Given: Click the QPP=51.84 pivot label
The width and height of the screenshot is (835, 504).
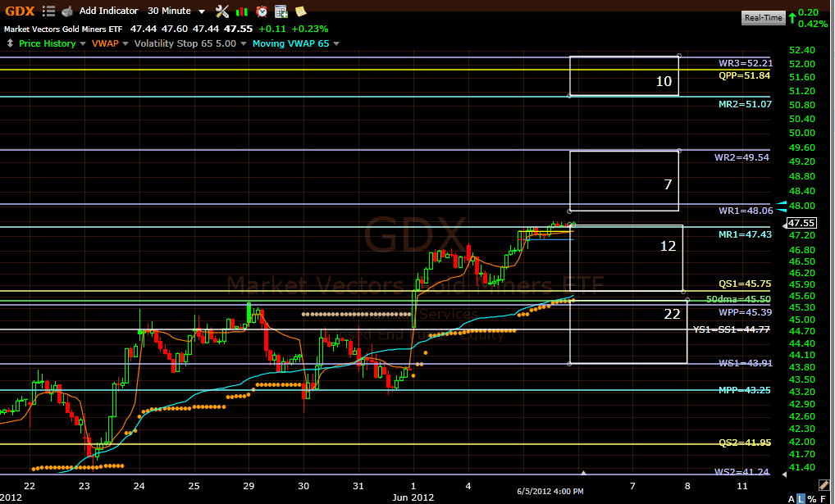Looking at the screenshot, I should coord(745,75).
